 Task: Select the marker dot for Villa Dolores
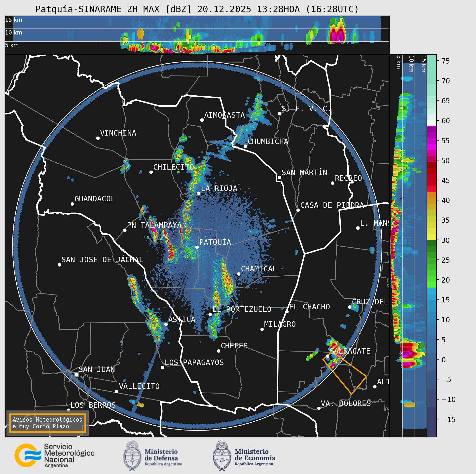coord(319,408)
